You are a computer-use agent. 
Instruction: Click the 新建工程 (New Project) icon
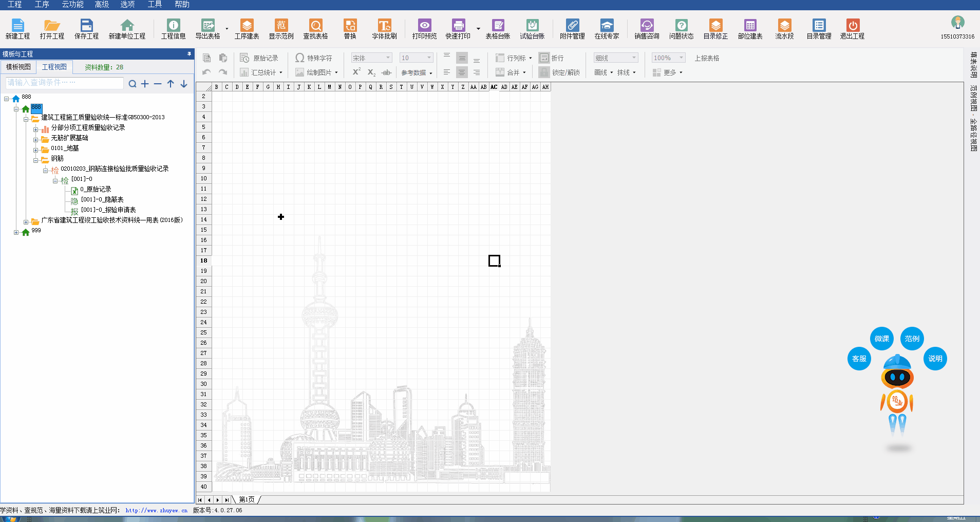[x=17, y=29]
